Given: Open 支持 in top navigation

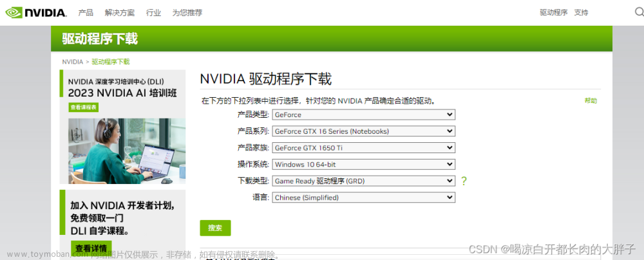Looking at the screenshot, I should click(x=581, y=13).
